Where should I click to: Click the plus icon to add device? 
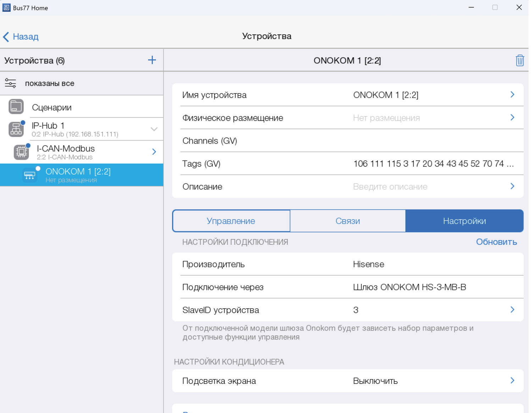(152, 60)
